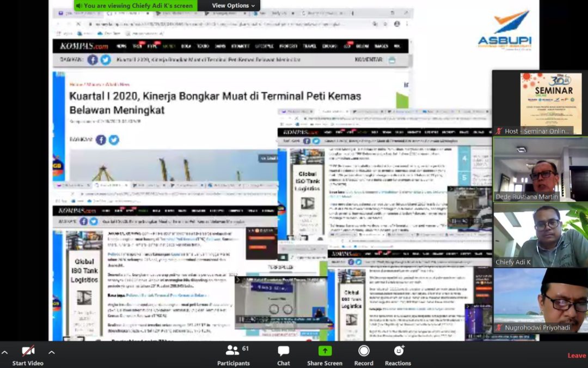Open the Chat panel

[x=284, y=355]
